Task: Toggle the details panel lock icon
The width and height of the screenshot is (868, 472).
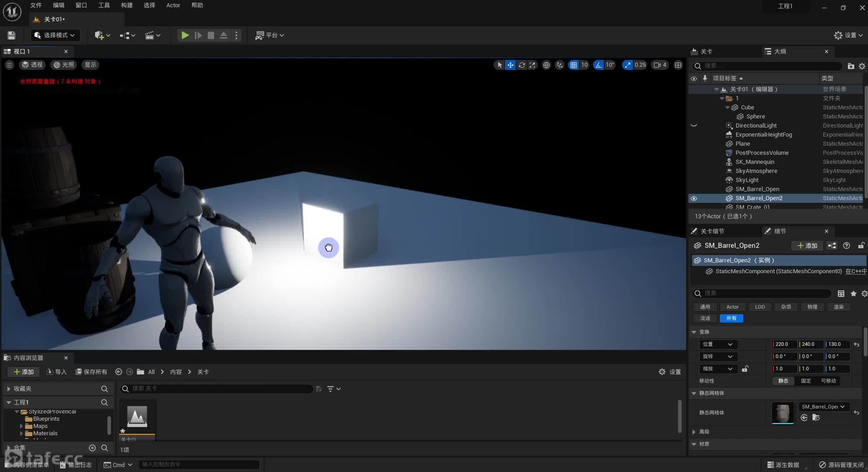Action: click(x=861, y=246)
